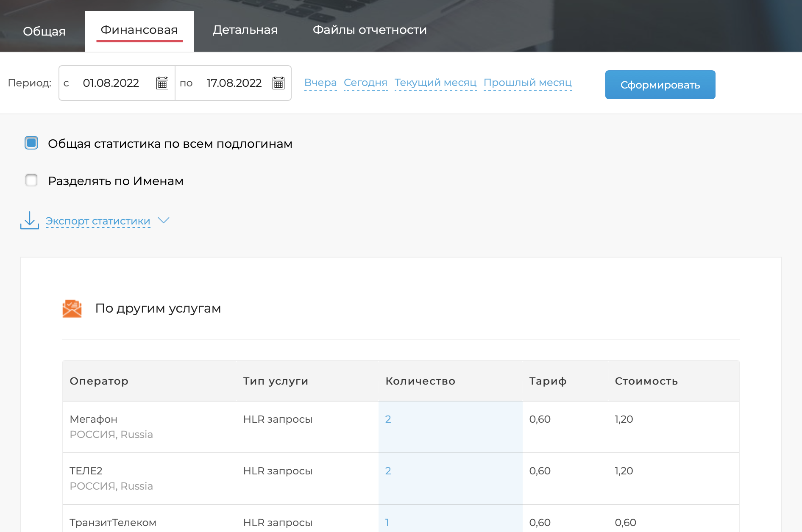Uncheck 'Общая статистика по всем подлогинам' checkbox

[31, 143]
